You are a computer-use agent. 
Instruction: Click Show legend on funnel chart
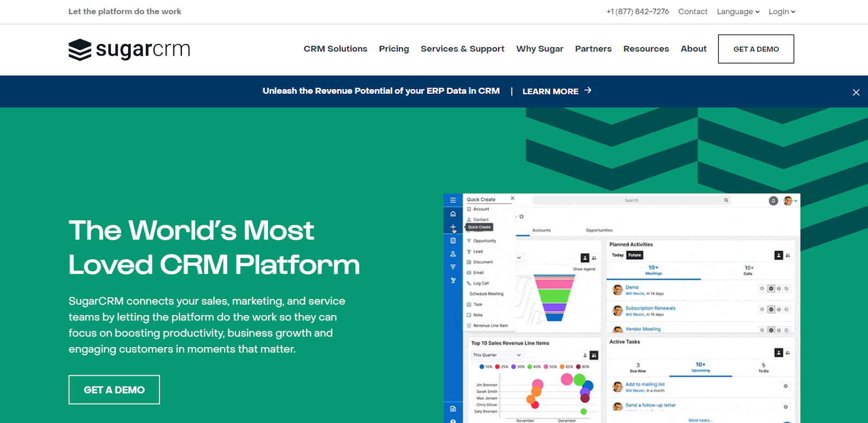coord(584,269)
